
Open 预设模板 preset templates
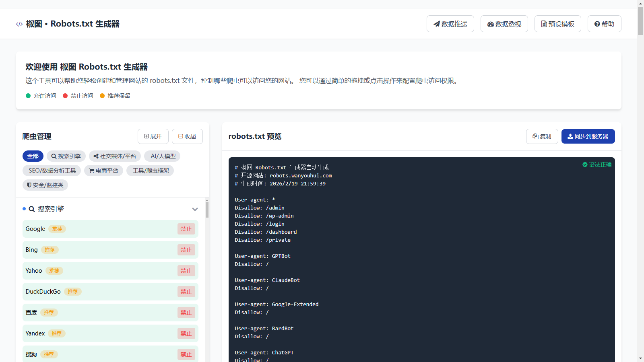coord(557,24)
